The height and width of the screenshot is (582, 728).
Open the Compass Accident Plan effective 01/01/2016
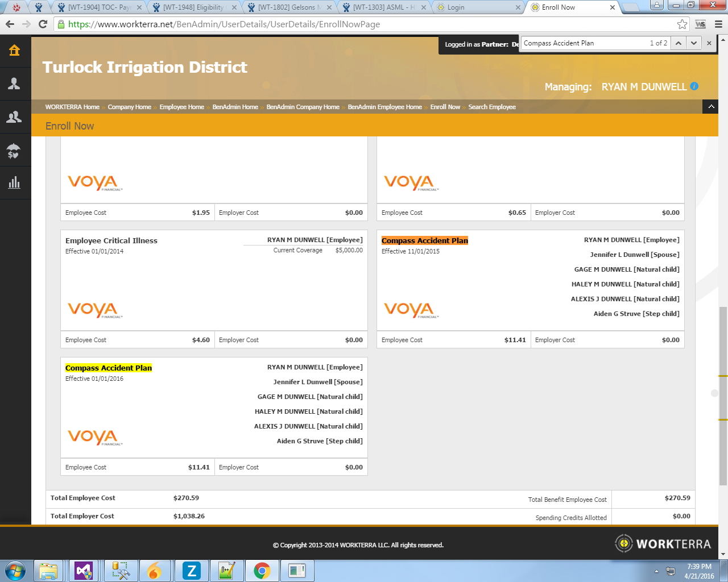109,368
